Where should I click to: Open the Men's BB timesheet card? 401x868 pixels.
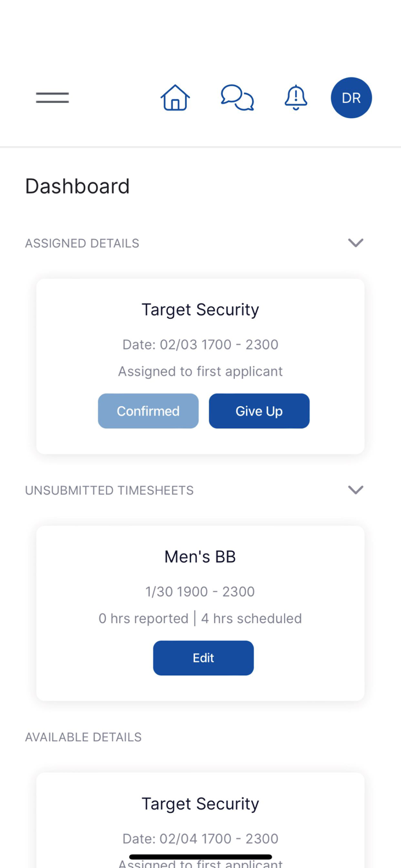pos(200,556)
